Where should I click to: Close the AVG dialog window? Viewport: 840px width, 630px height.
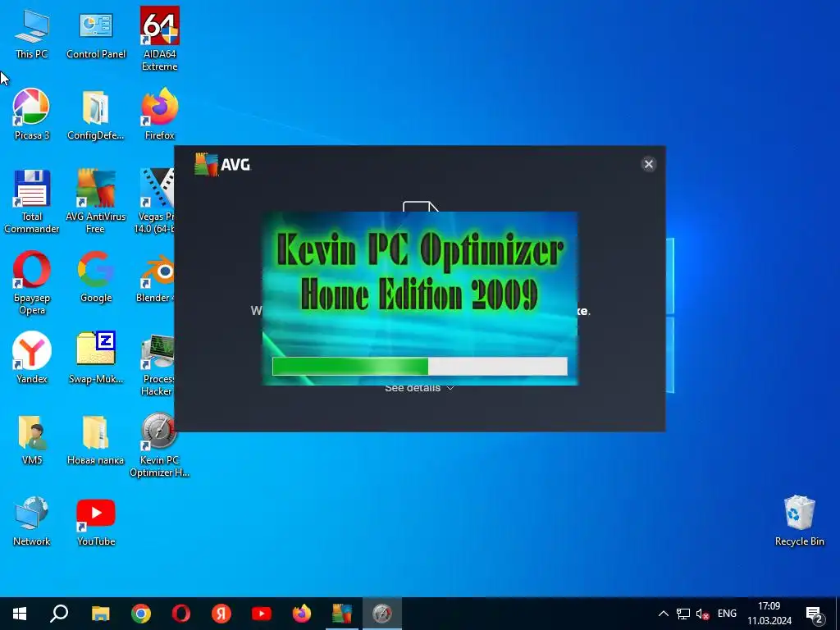648,164
